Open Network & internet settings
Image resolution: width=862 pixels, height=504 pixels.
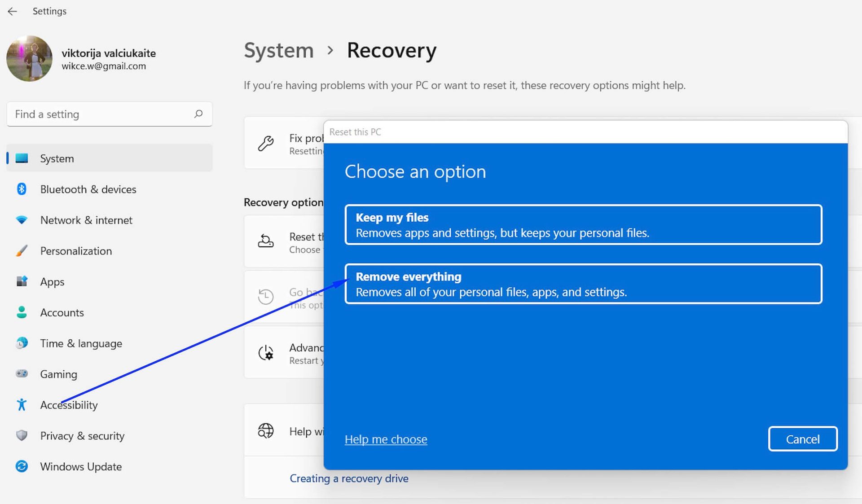86,219
